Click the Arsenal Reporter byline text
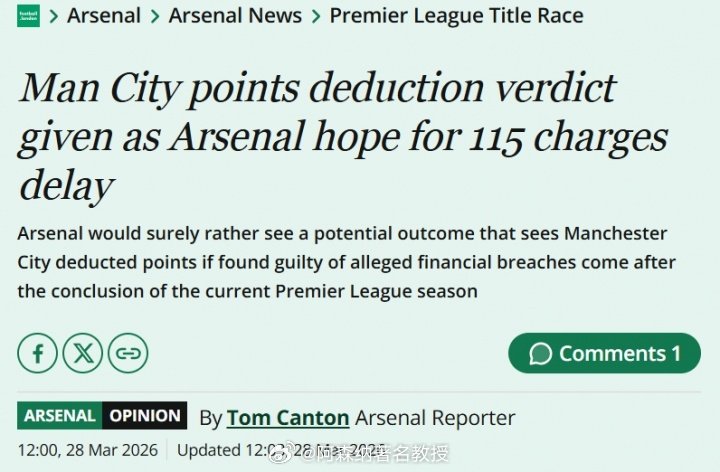The height and width of the screenshot is (472, 720). 435,417
